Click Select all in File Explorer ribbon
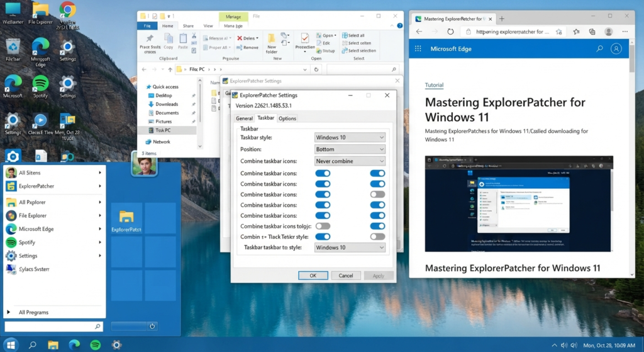The image size is (644, 352). (x=353, y=35)
